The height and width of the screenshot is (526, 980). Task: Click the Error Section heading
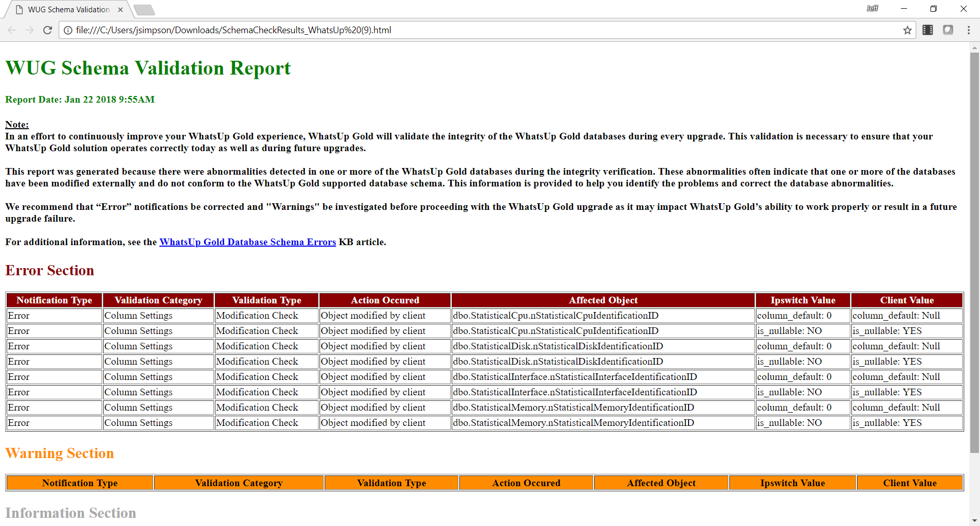(50, 271)
